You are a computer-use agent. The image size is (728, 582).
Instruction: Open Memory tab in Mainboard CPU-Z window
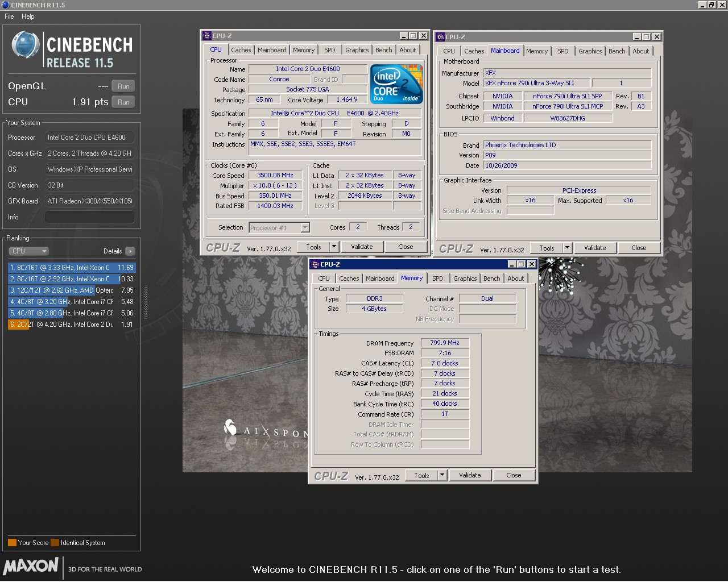(x=537, y=51)
